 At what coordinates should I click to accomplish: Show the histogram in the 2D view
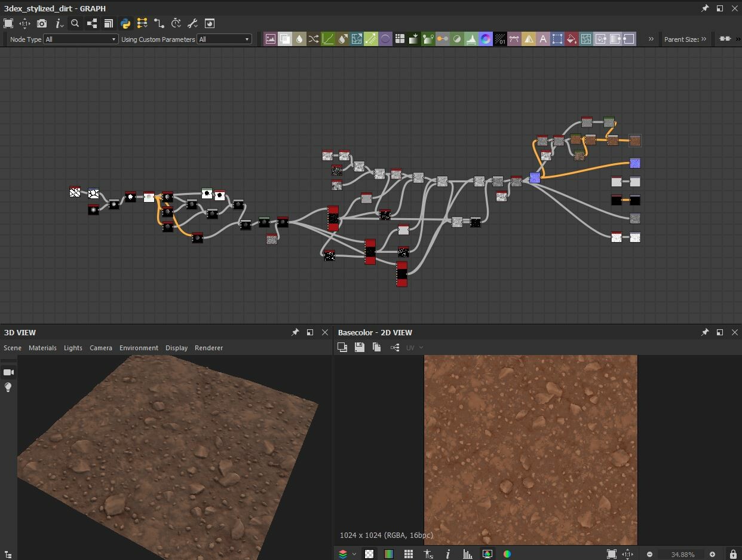tap(468, 554)
